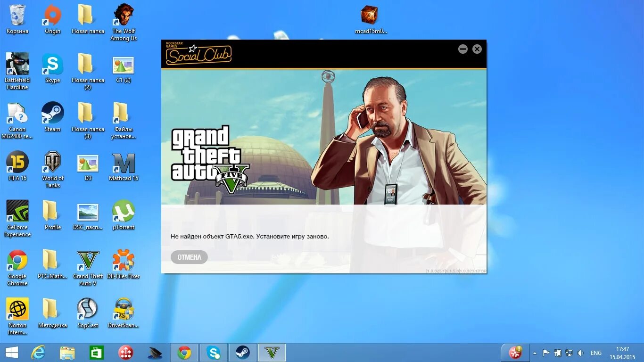Minimize the Social Club launcher window
The width and height of the screenshot is (644, 362).
463,49
